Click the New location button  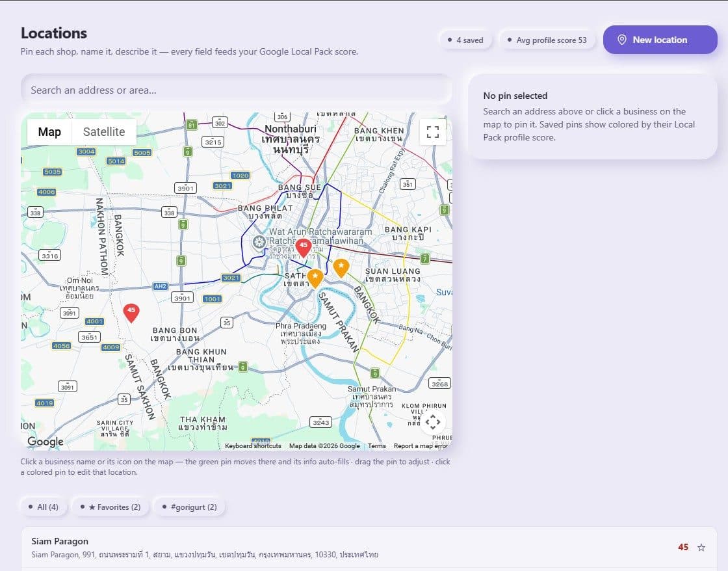click(x=660, y=40)
